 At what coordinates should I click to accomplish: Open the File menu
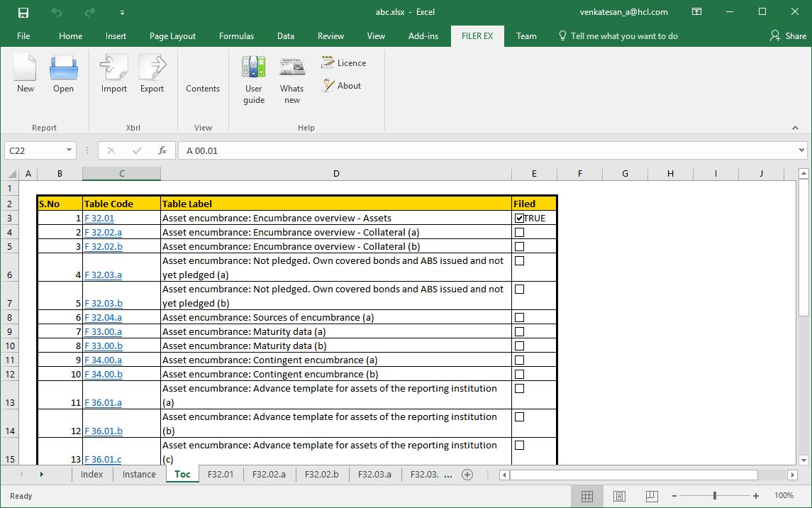(23, 35)
